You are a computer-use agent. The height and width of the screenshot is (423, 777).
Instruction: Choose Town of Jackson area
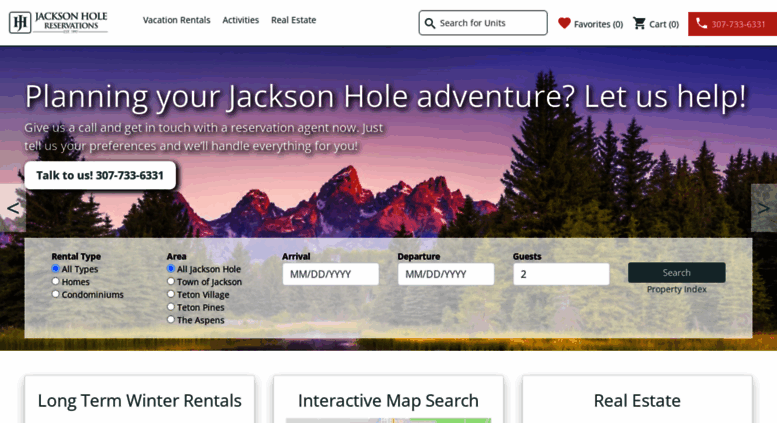tap(171, 281)
